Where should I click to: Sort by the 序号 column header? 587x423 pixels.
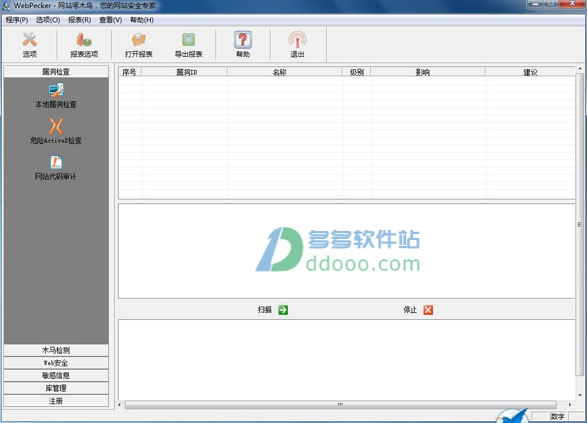pyautogui.click(x=130, y=72)
